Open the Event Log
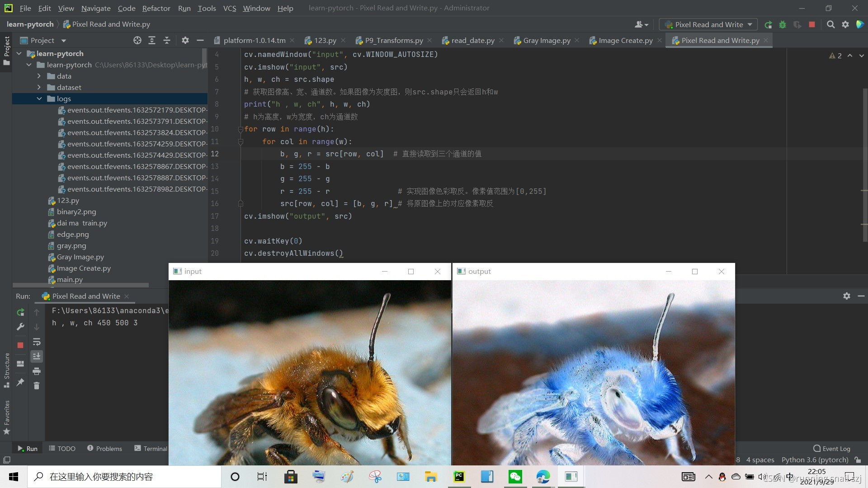The width and height of the screenshot is (868, 488). click(832, 449)
